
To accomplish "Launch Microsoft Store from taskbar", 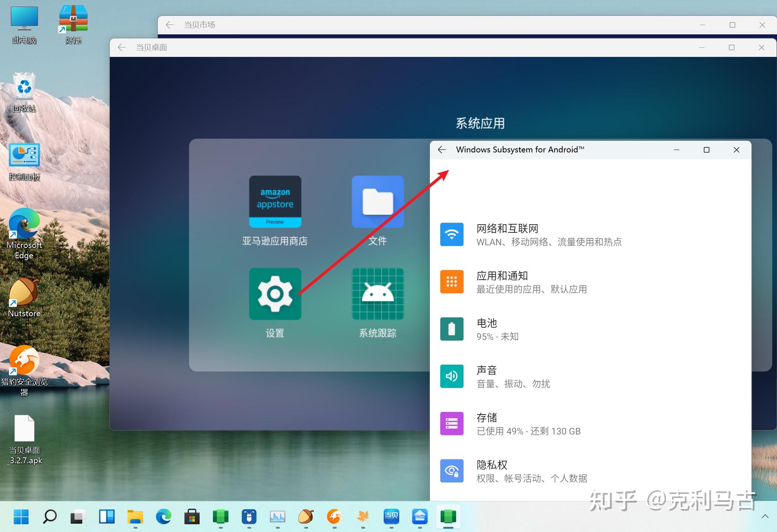I will (192, 516).
